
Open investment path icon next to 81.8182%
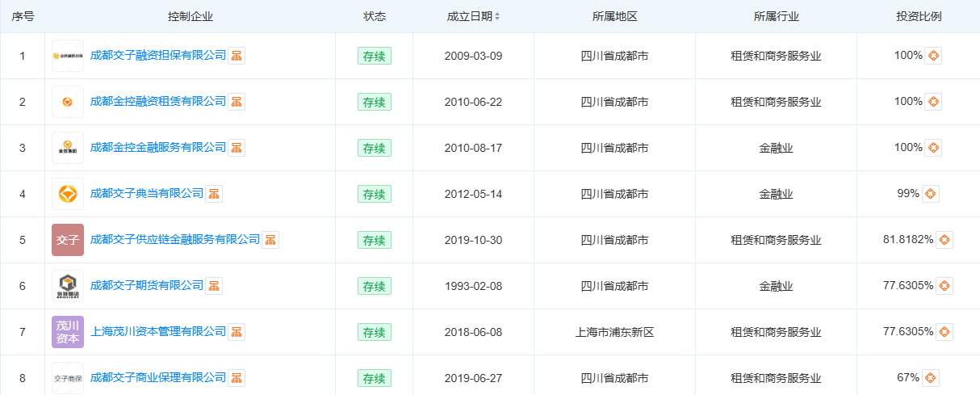pyautogui.click(x=944, y=240)
